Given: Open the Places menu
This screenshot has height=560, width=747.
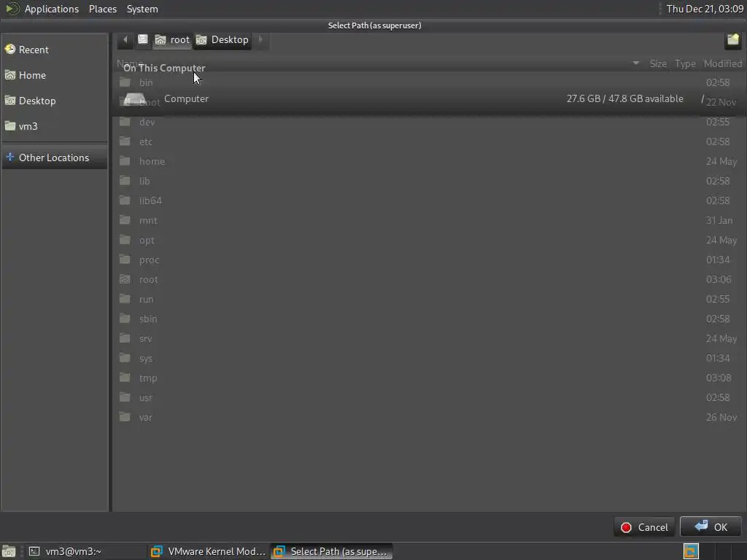Looking at the screenshot, I should [x=103, y=9].
